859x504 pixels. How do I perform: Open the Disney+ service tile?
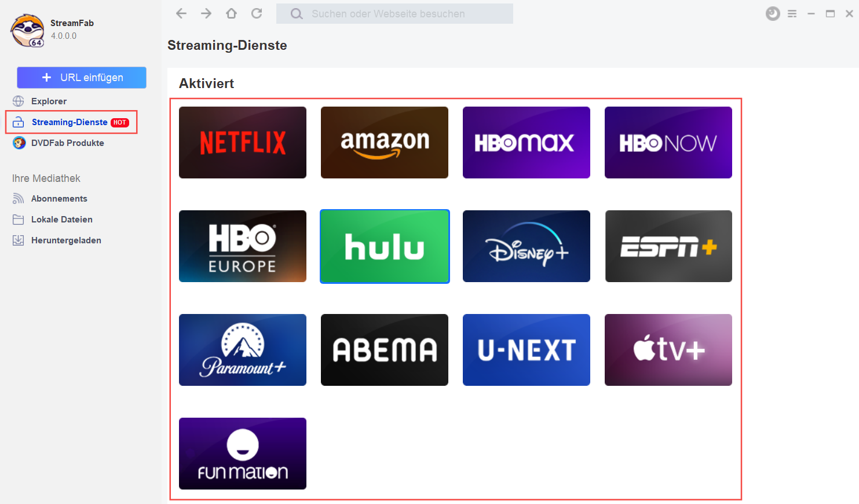[527, 246]
